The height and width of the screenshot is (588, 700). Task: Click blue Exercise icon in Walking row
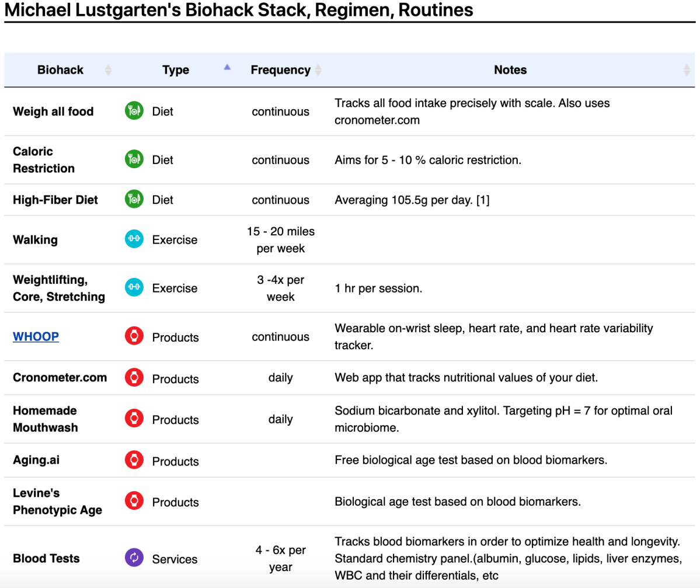point(134,239)
